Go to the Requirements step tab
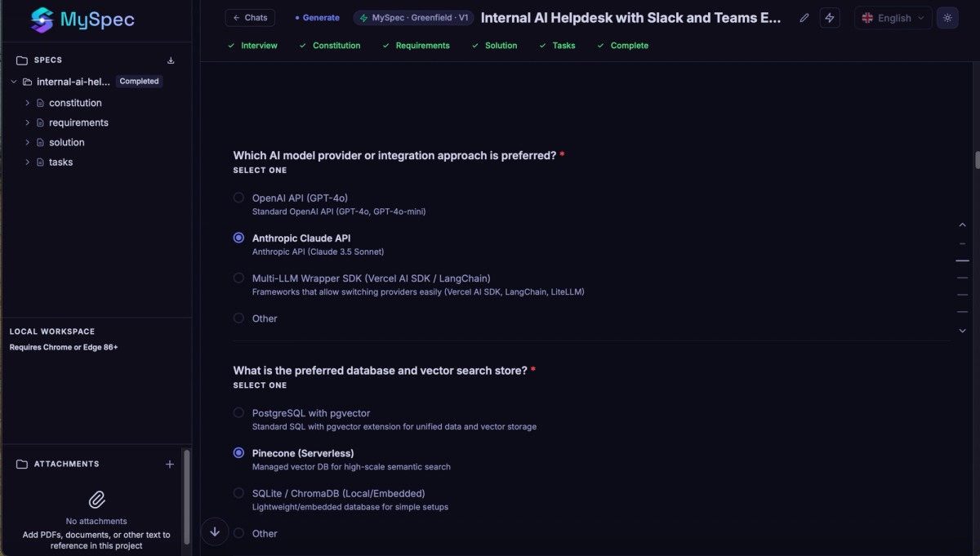 click(x=416, y=46)
